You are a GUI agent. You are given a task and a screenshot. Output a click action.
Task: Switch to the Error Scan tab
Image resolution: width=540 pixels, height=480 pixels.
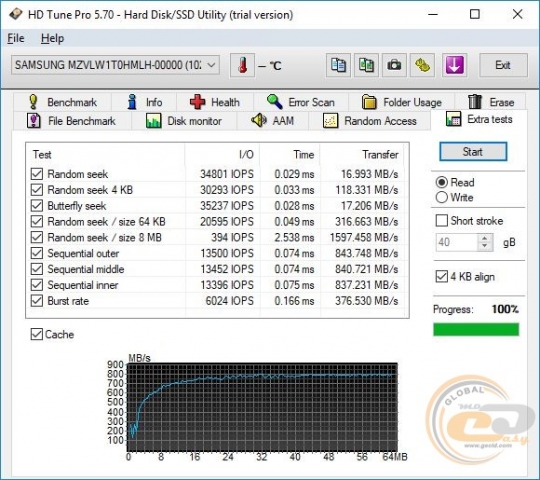coord(301,102)
